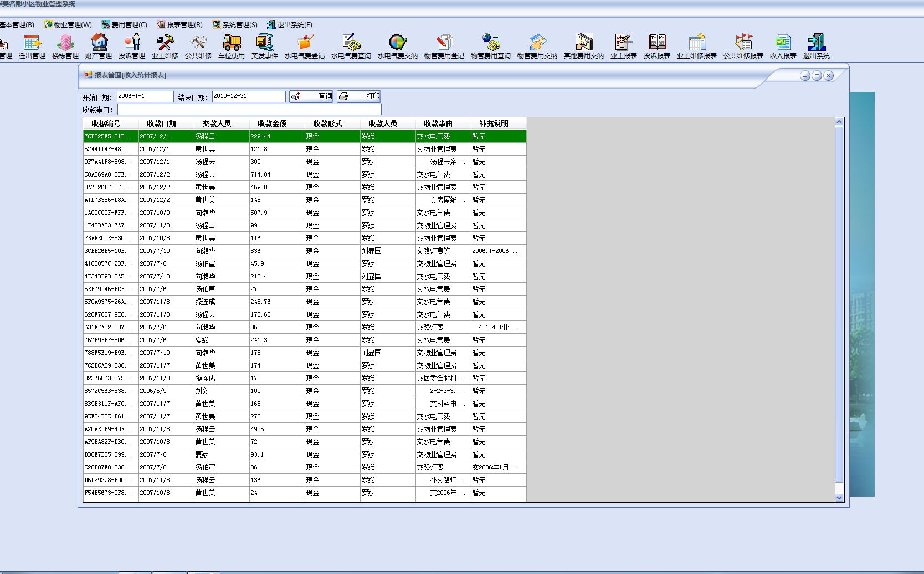924x574 pixels.
Task: Open 水电气费查询 toolbar icon
Action: [x=351, y=46]
